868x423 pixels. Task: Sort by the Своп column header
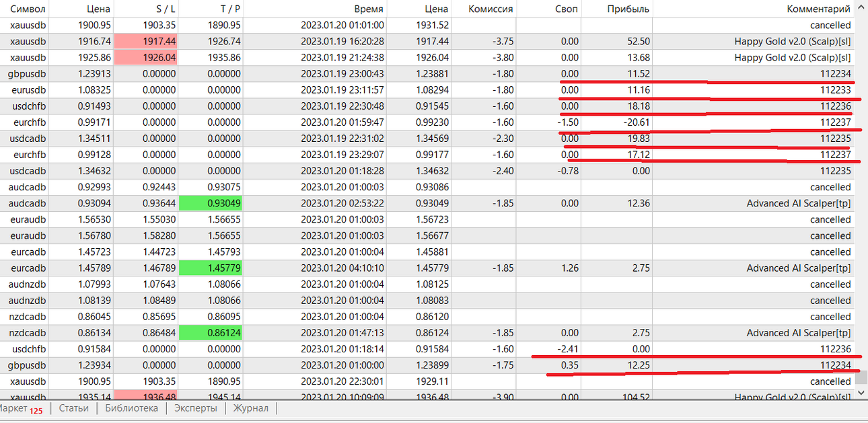567,9
